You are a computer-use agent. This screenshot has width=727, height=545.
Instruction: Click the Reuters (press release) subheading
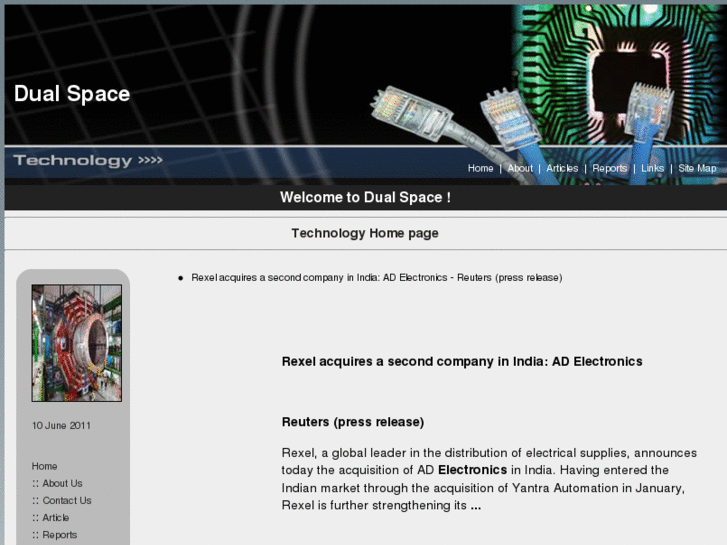(x=353, y=422)
